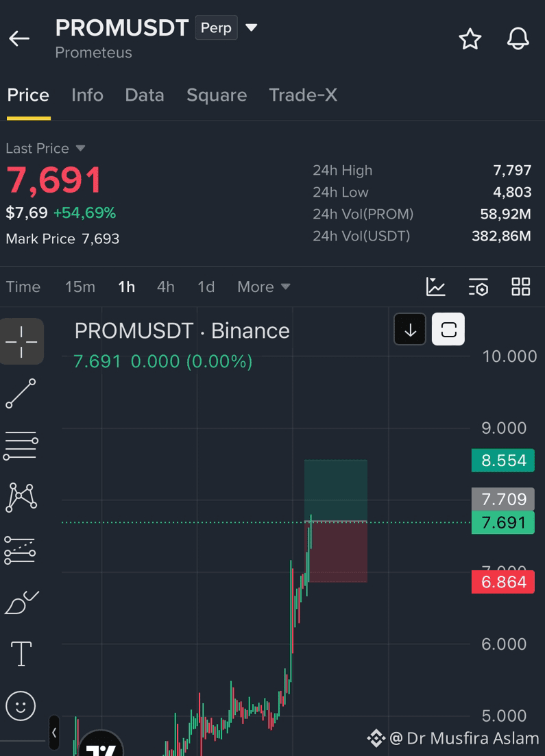Select the horizontal lines Fibonacci tool
Viewport: 545px width, 756px height.
click(21, 446)
